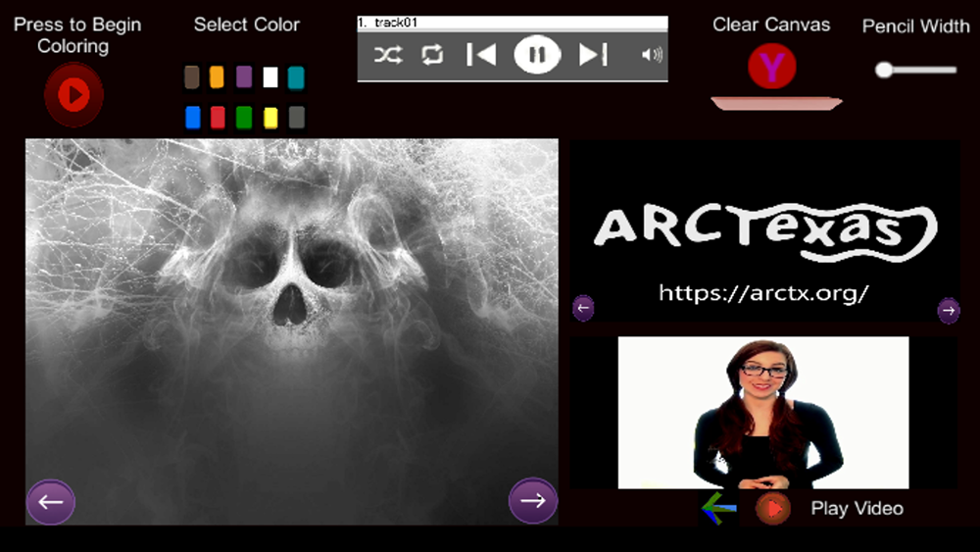This screenshot has height=552, width=980.
Task: Choose the green color swatch
Action: 244,118
